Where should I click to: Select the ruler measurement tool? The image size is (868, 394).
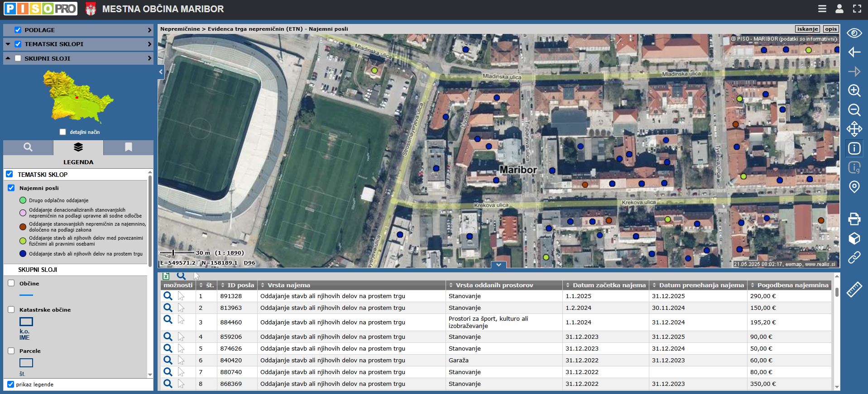(854, 290)
